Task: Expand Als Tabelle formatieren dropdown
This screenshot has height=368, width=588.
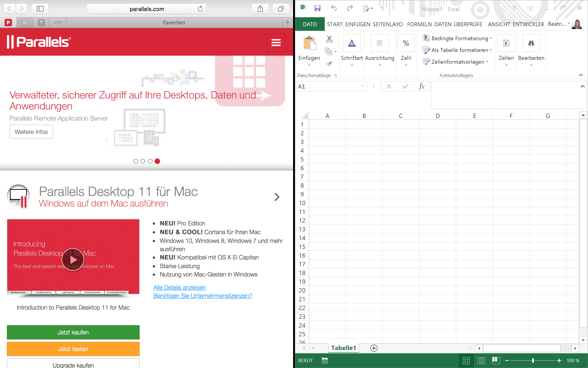Action: click(491, 50)
